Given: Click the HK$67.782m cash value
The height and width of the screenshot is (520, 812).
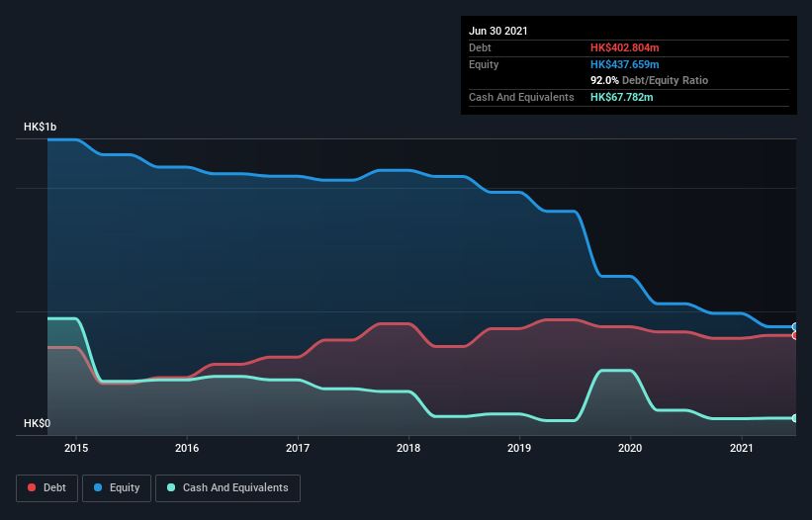Looking at the screenshot, I should coord(621,97).
